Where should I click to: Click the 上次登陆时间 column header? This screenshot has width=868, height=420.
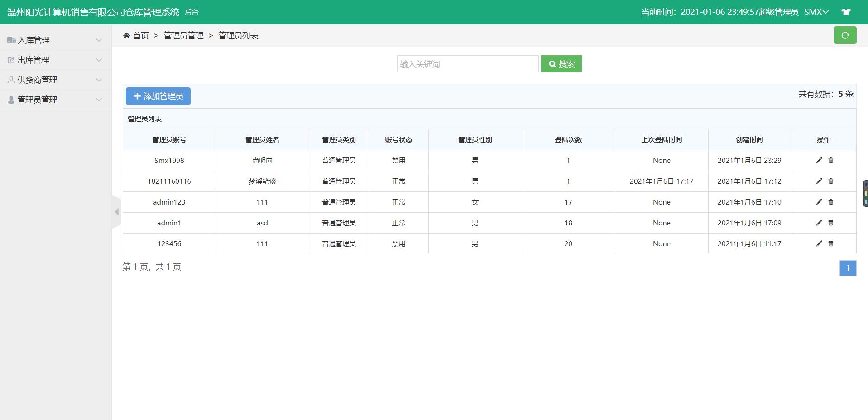662,139
